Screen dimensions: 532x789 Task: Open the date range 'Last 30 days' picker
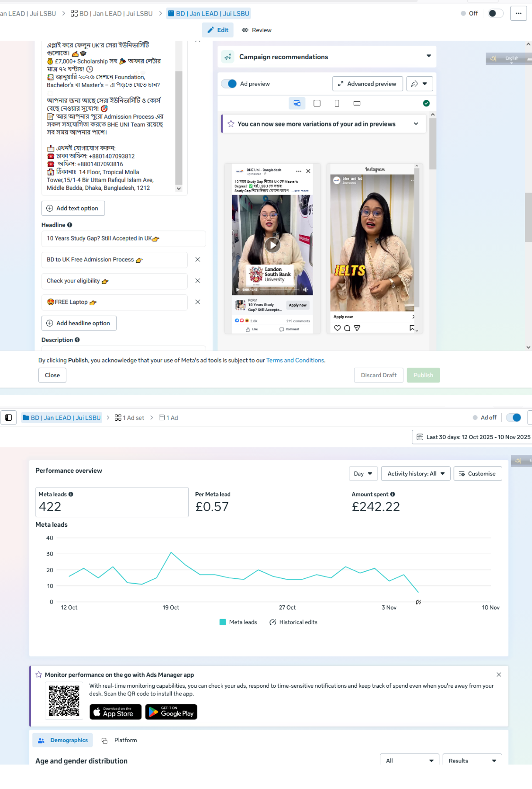click(473, 437)
